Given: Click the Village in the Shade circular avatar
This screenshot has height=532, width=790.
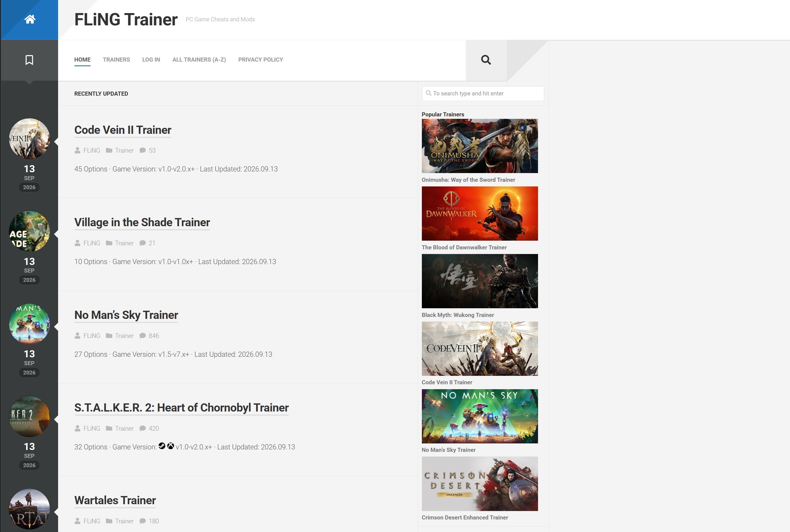Looking at the screenshot, I should click(x=29, y=231).
